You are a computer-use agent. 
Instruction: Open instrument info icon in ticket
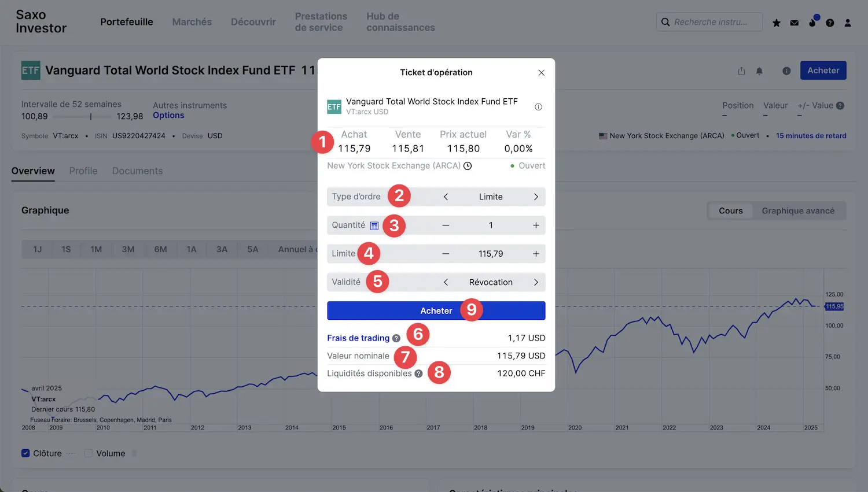click(x=538, y=107)
